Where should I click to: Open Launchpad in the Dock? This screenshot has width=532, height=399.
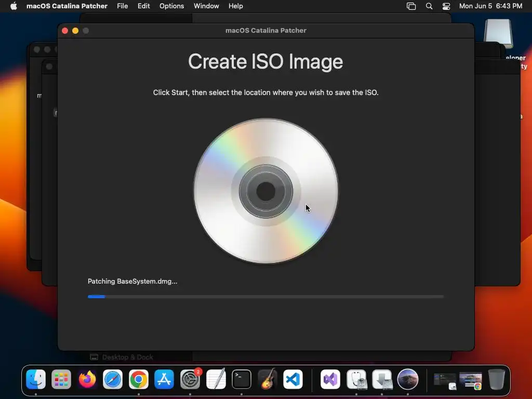point(61,379)
